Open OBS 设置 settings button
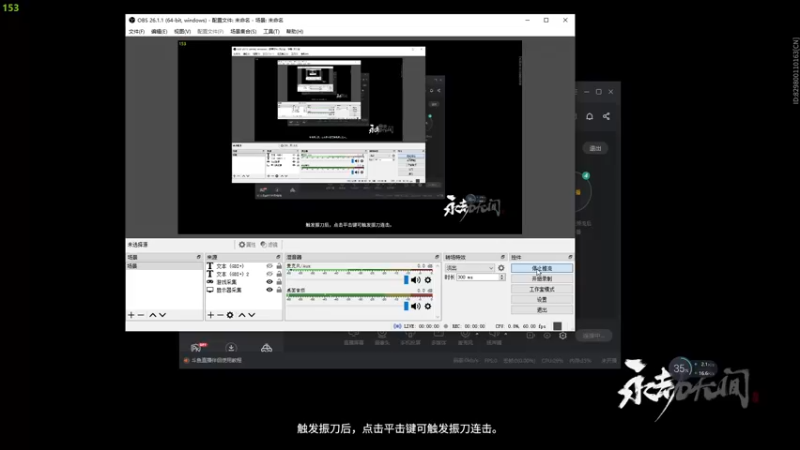 click(542, 299)
